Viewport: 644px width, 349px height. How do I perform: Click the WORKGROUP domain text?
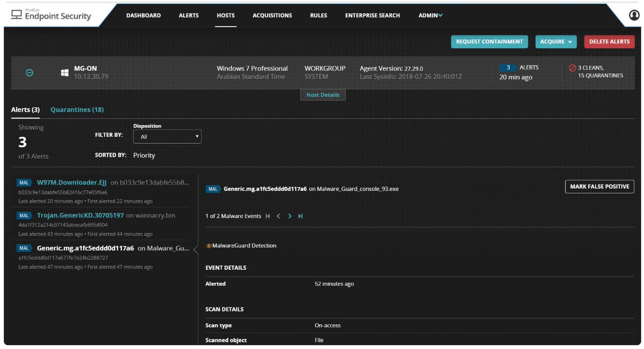click(325, 69)
